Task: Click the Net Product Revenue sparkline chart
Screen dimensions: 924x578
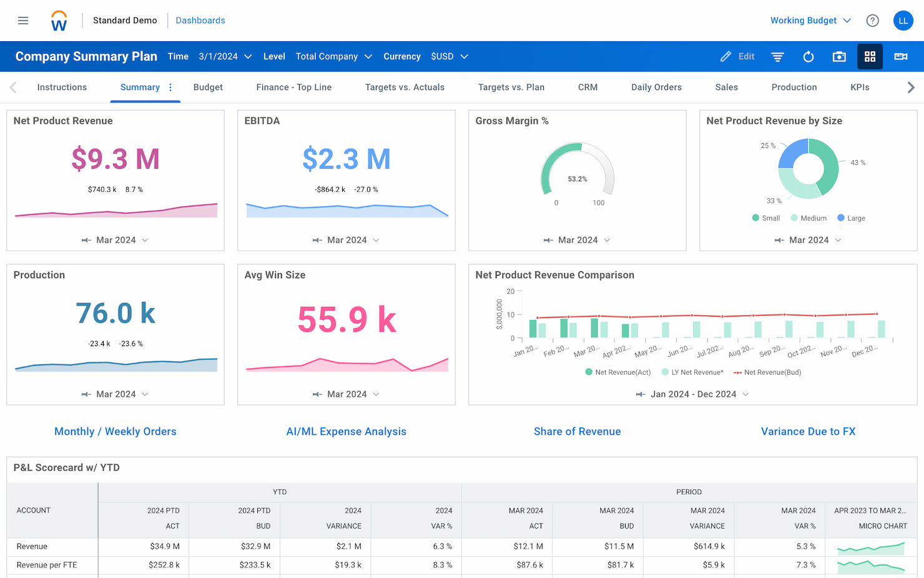Action: (x=116, y=211)
